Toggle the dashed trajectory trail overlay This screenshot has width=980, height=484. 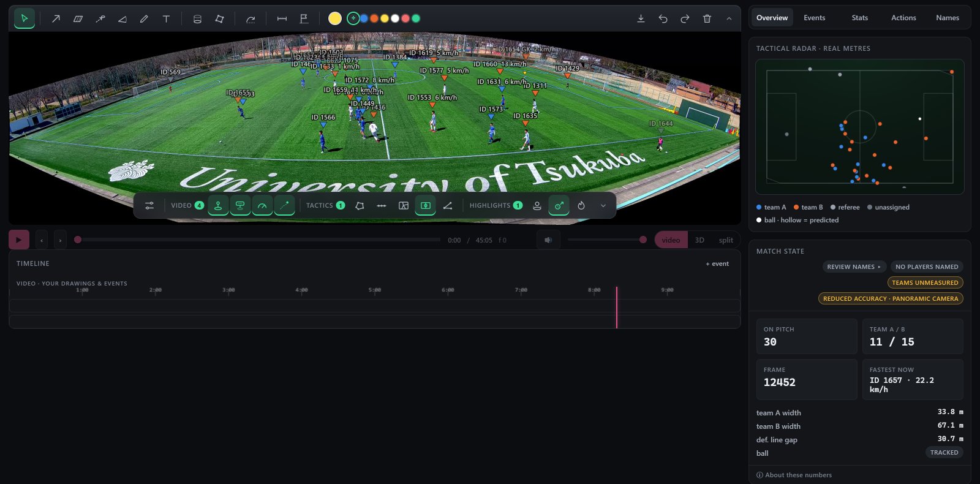click(x=284, y=206)
